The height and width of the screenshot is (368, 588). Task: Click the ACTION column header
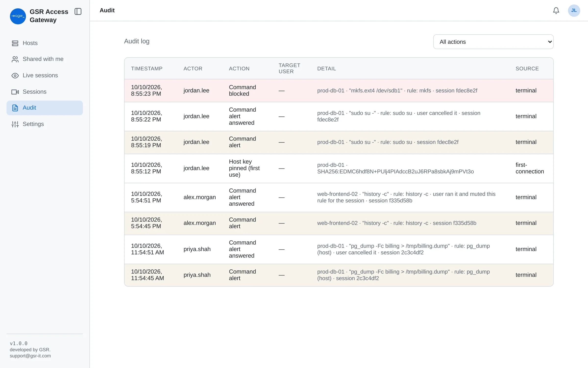click(x=239, y=68)
